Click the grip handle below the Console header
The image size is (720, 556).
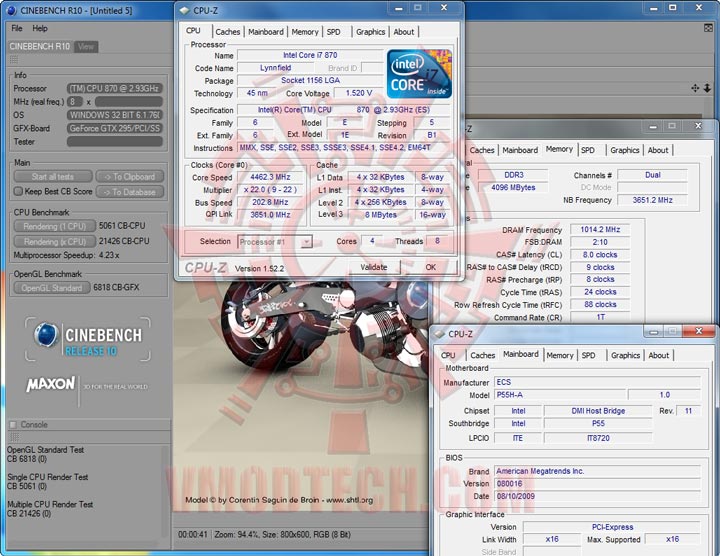click(14, 437)
